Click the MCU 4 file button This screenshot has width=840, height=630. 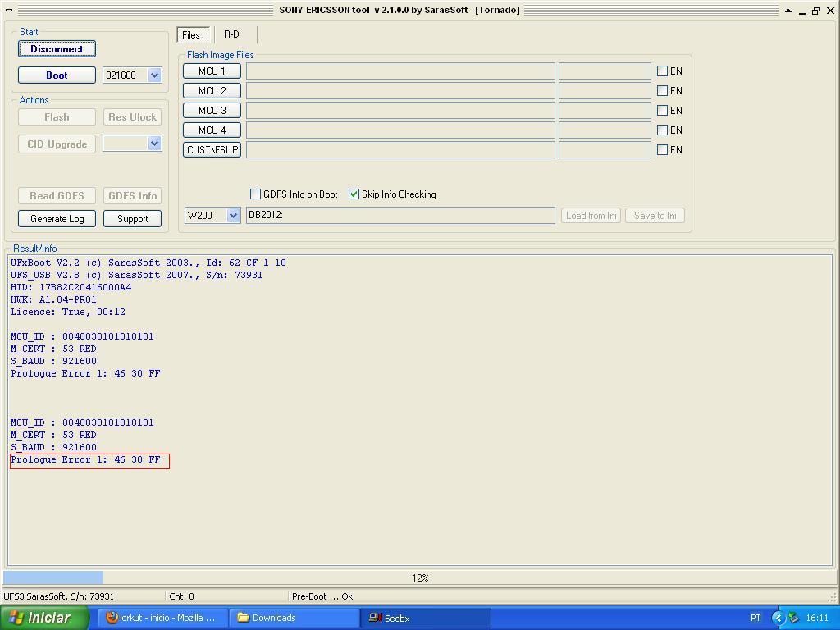pos(212,130)
